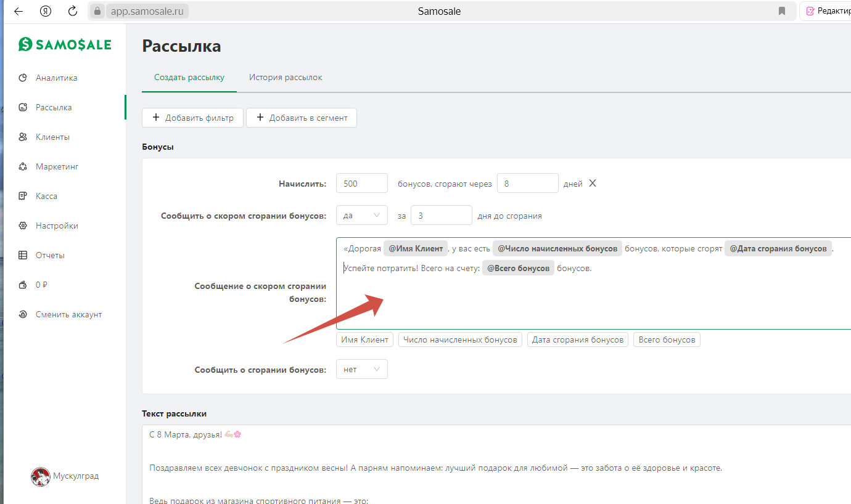Select the @Число начисленных бонусов tag inside the message

coord(557,249)
